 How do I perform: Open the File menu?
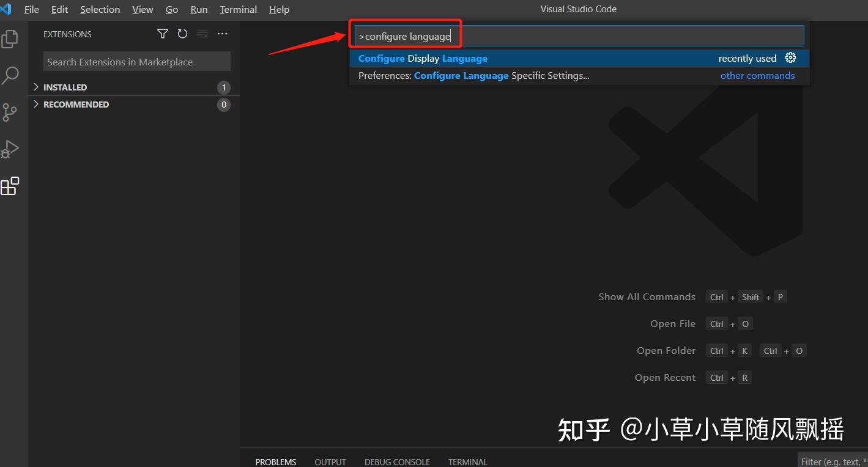[31, 10]
